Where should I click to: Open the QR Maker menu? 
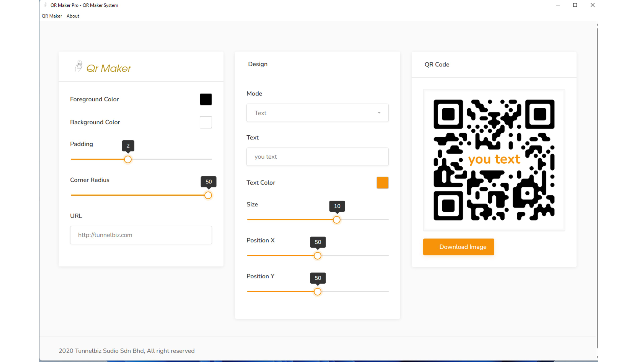point(52,16)
